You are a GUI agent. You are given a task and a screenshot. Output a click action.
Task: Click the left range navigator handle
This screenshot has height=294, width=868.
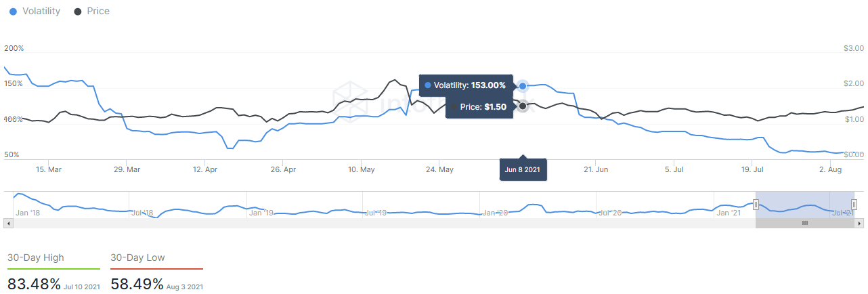click(756, 205)
